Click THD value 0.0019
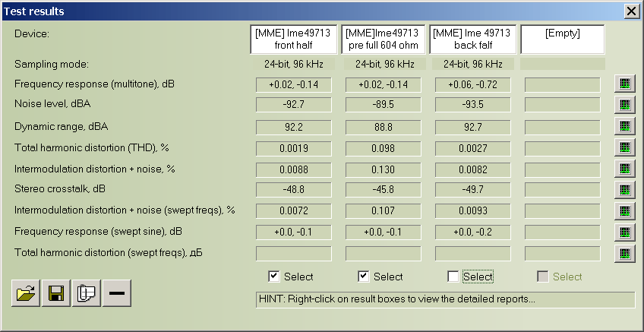Screen dimensions: 644x332 click(294, 148)
